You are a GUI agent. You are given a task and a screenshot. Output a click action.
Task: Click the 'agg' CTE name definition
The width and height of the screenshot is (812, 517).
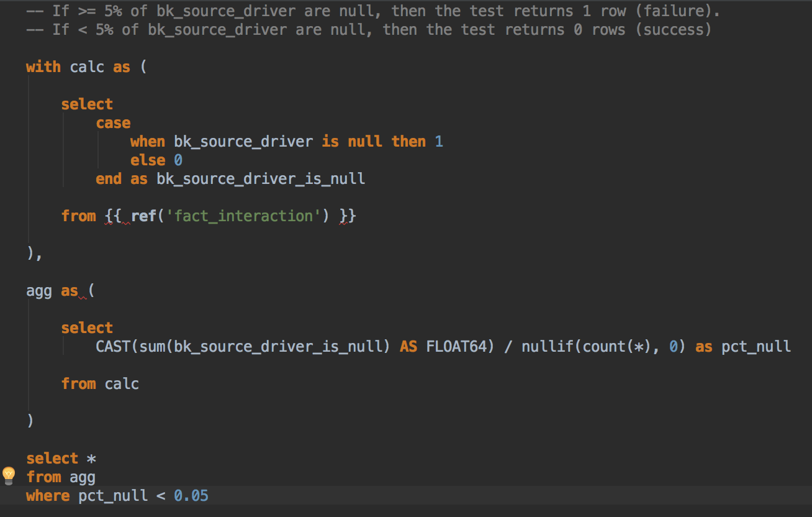(39, 291)
